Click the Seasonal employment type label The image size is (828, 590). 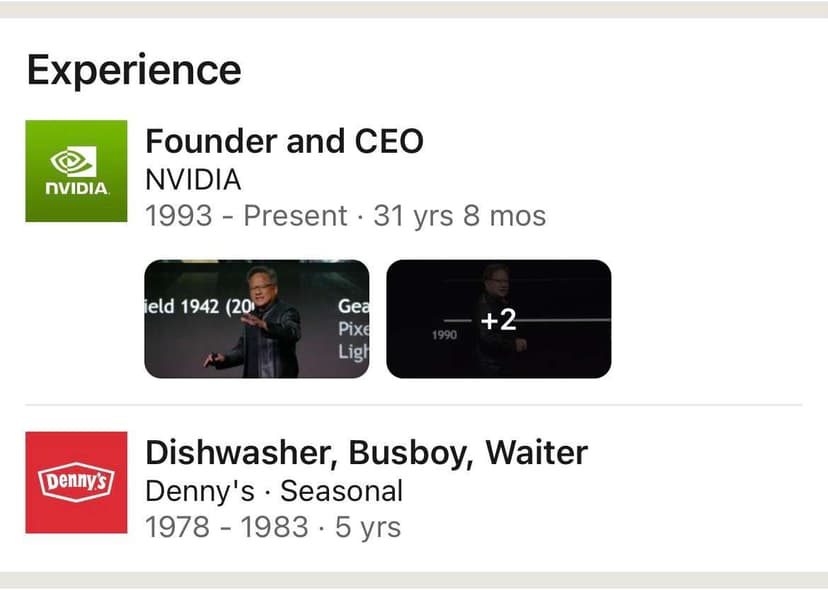[x=341, y=491]
